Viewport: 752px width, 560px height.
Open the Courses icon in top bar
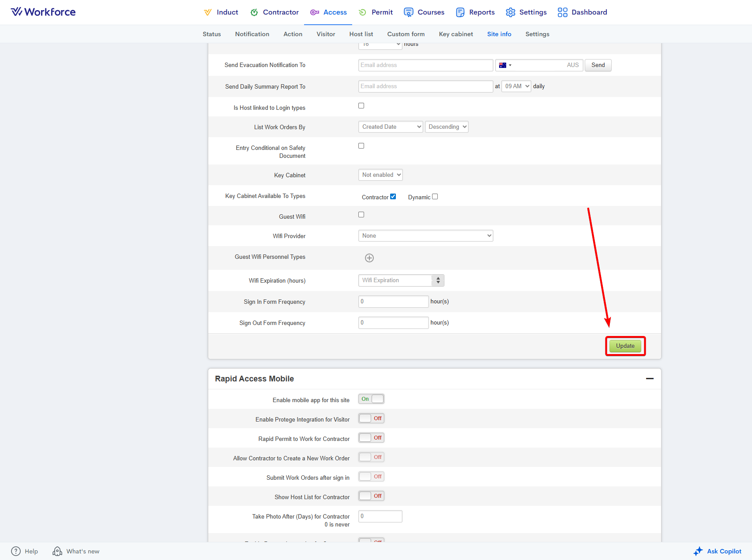coord(409,12)
